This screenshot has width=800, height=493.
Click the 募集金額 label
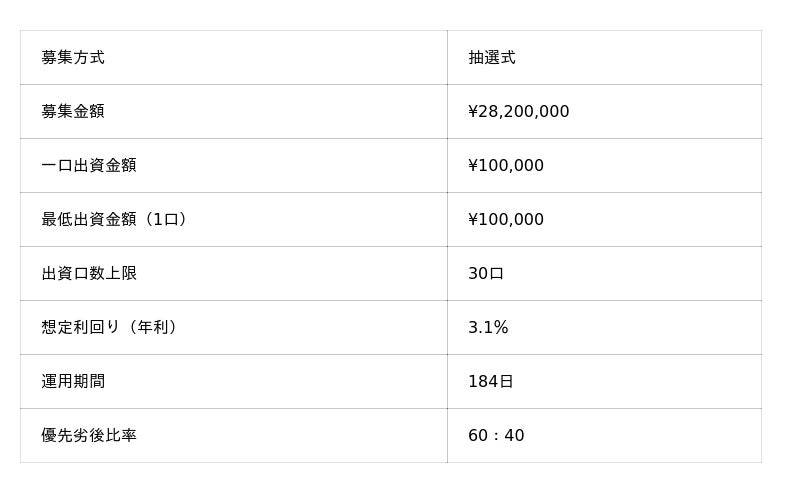click(x=73, y=112)
